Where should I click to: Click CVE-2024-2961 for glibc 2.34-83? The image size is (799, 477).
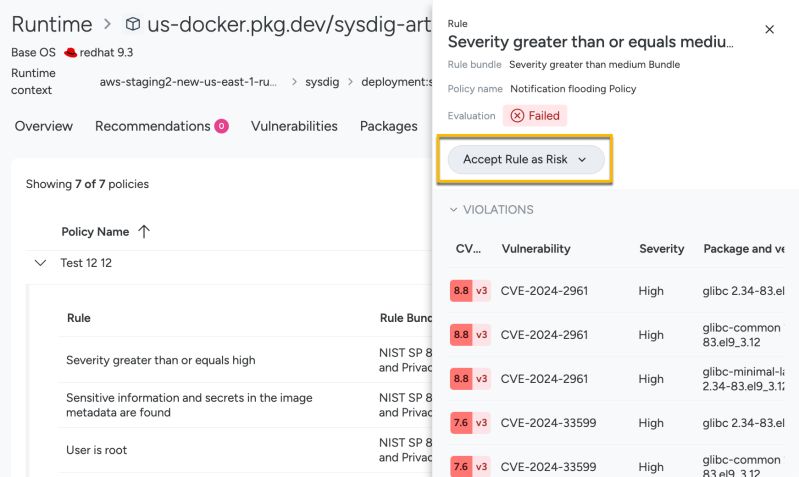[x=544, y=291]
